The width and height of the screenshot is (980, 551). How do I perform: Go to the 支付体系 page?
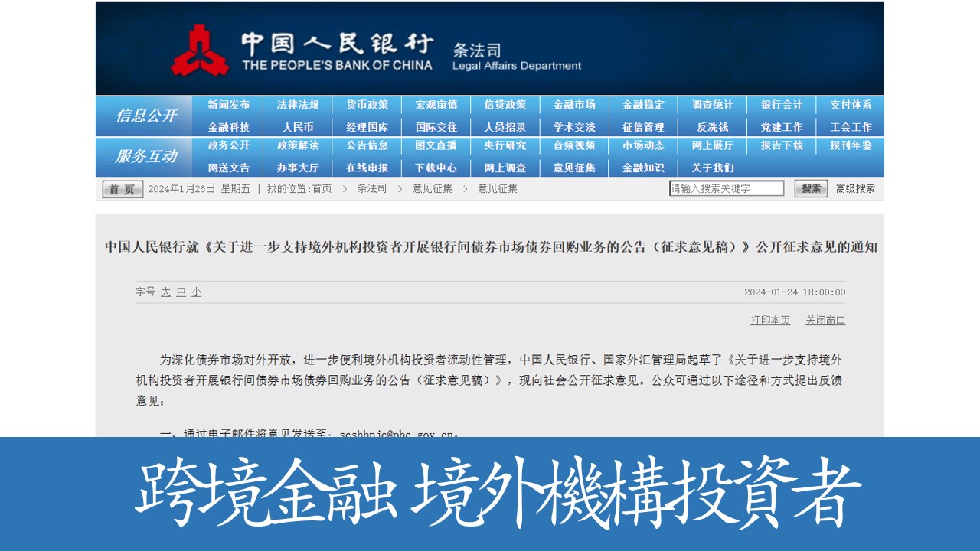pos(851,105)
